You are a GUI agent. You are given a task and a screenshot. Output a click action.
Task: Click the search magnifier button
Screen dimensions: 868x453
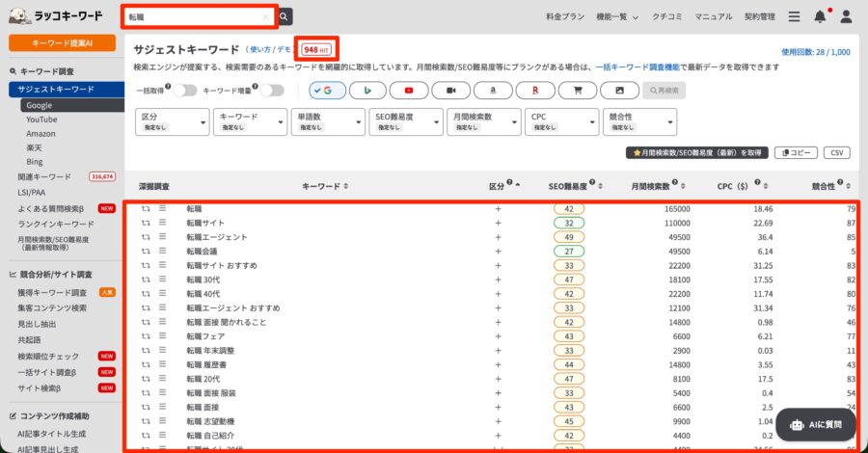point(284,16)
